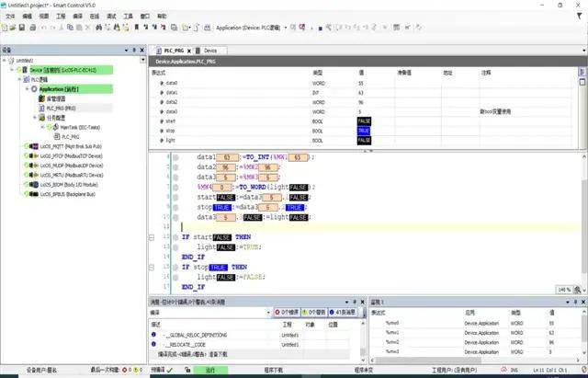Image resolution: width=588 pixels, height=378 pixels.
Task: Switch to the Device tab
Action: pyautogui.click(x=208, y=50)
